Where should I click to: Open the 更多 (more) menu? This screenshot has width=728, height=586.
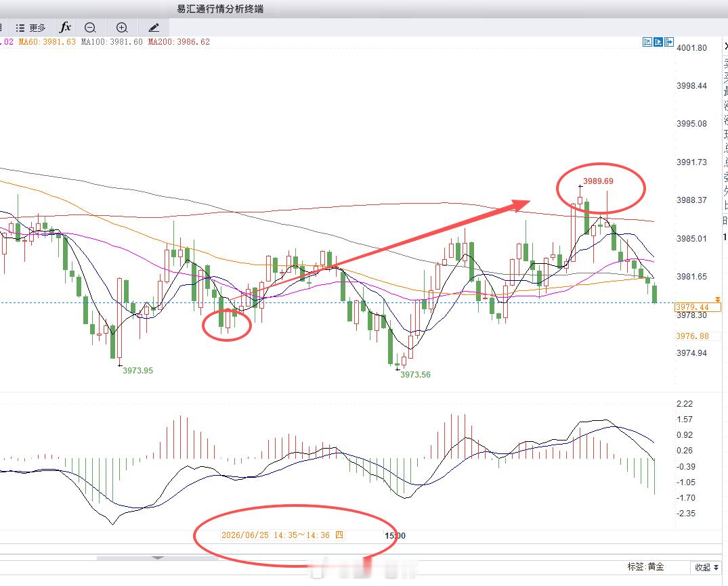coord(30,28)
